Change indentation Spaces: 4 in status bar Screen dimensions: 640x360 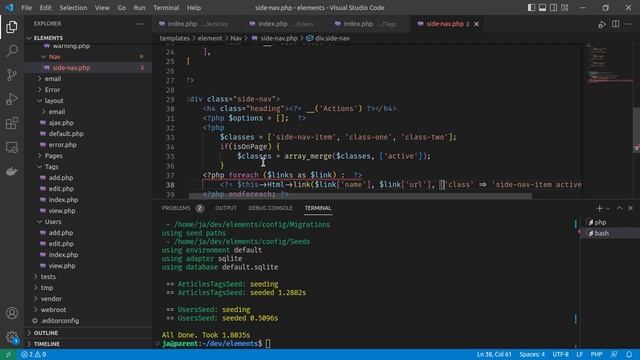click(x=532, y=354)
